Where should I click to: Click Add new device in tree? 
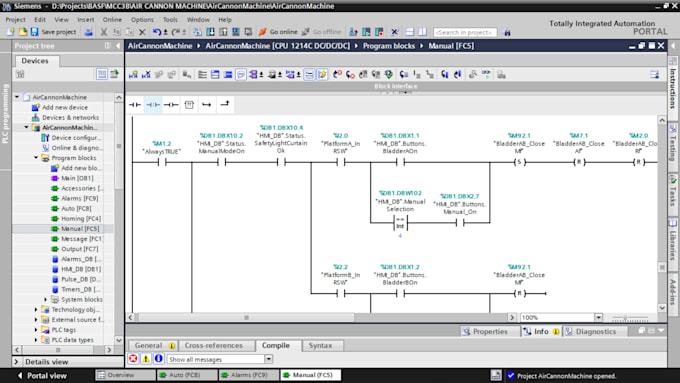coord(65,107)
